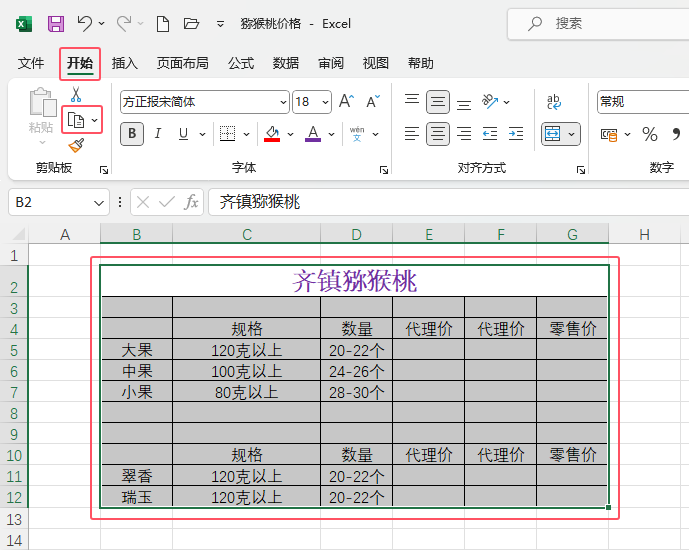Align text to the top
The image size is (689, 550).
412,101
